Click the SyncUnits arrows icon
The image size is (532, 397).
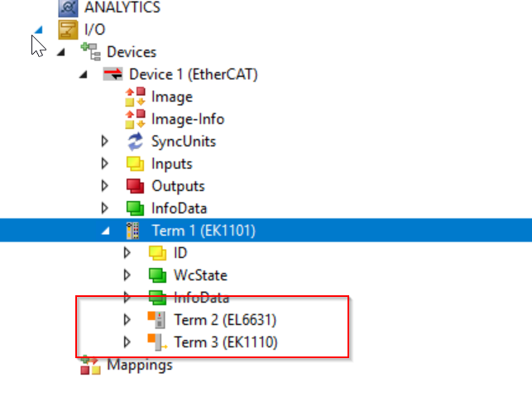click(x=136, y=141)
